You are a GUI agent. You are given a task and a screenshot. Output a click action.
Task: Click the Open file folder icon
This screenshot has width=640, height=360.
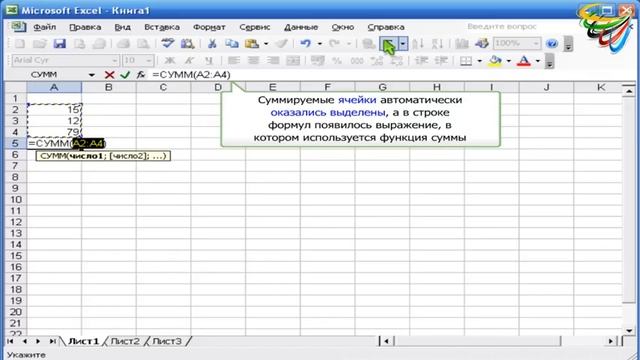tap(40, 44)
